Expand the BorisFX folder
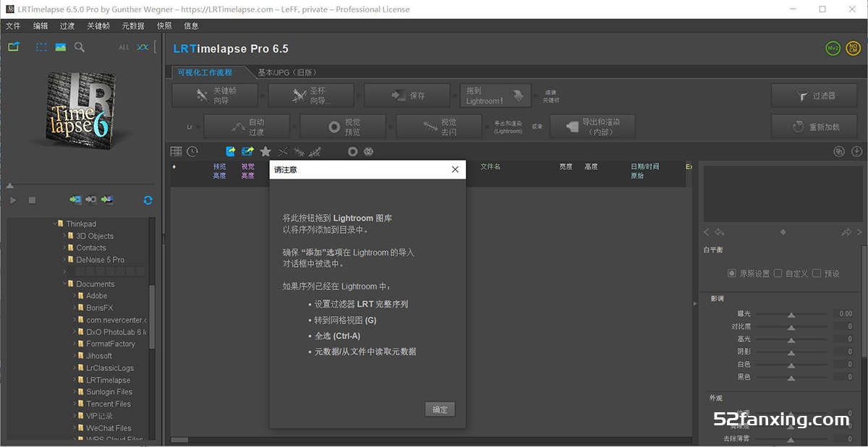This screenshot has height=447, width=868. pyautogui.click(x=75, y=308)
